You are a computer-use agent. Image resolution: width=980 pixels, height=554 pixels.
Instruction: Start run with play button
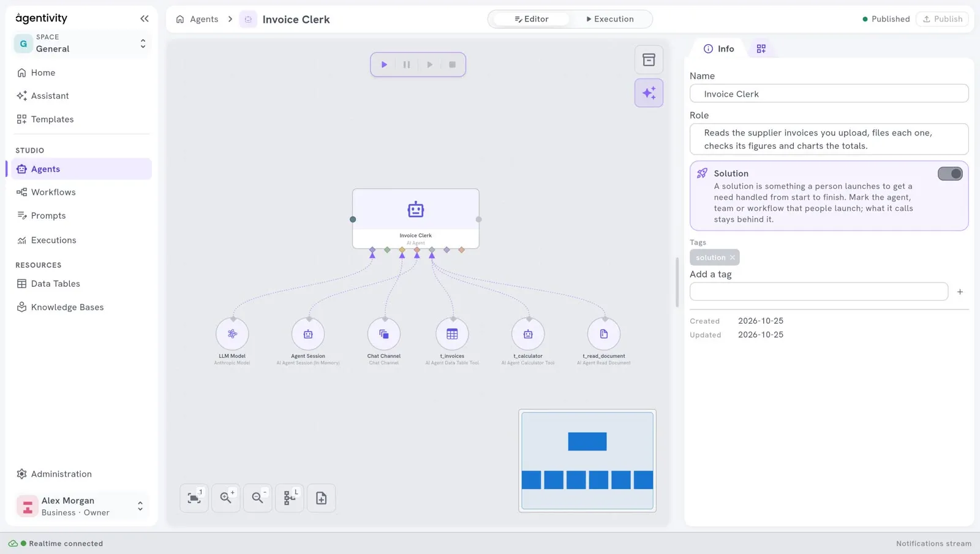(384, 64)
